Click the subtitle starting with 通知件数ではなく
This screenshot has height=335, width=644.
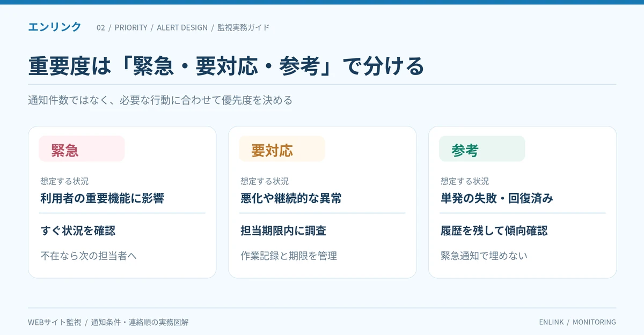pos(160,100)
